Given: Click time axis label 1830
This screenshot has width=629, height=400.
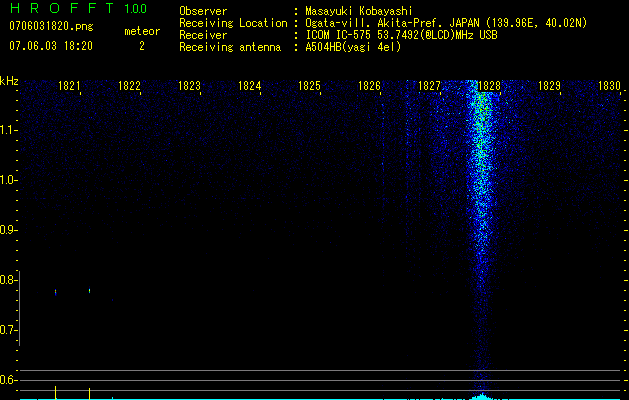Looking at the screenshot, I should 609,86.
